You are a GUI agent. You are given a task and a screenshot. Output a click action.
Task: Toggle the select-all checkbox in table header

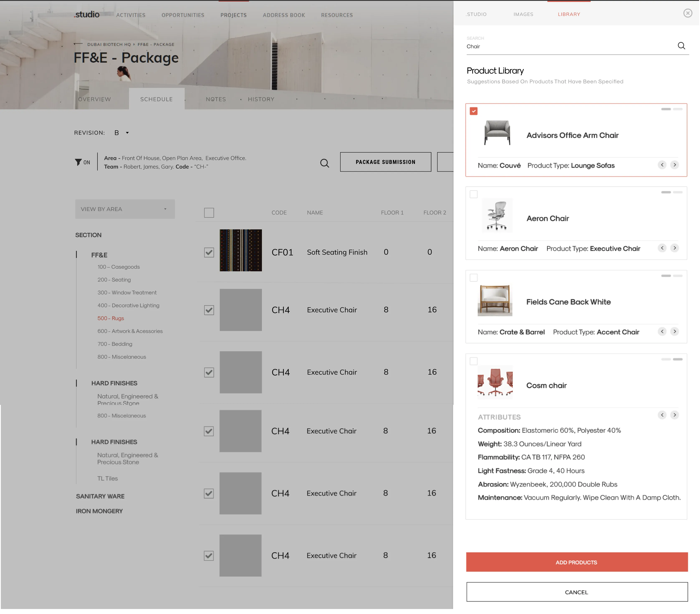[x=209, y=213]
